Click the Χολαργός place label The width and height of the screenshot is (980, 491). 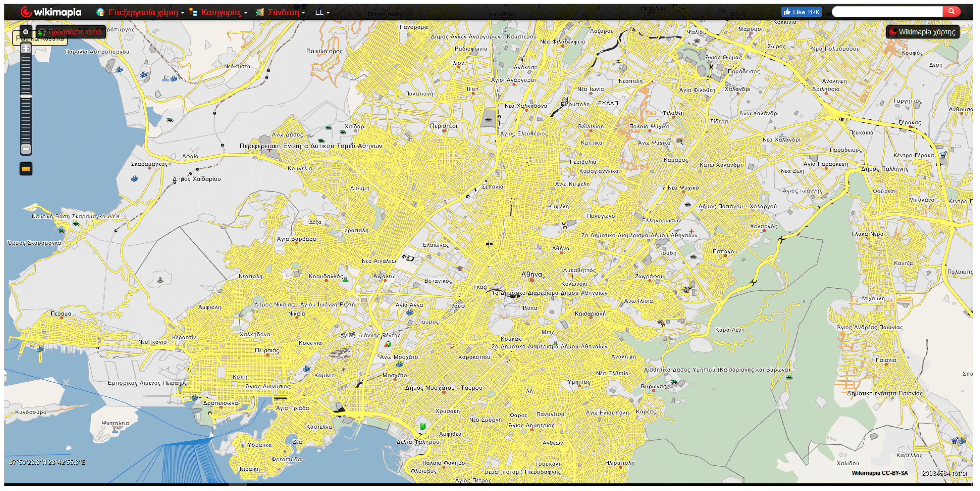click(763, 226)
